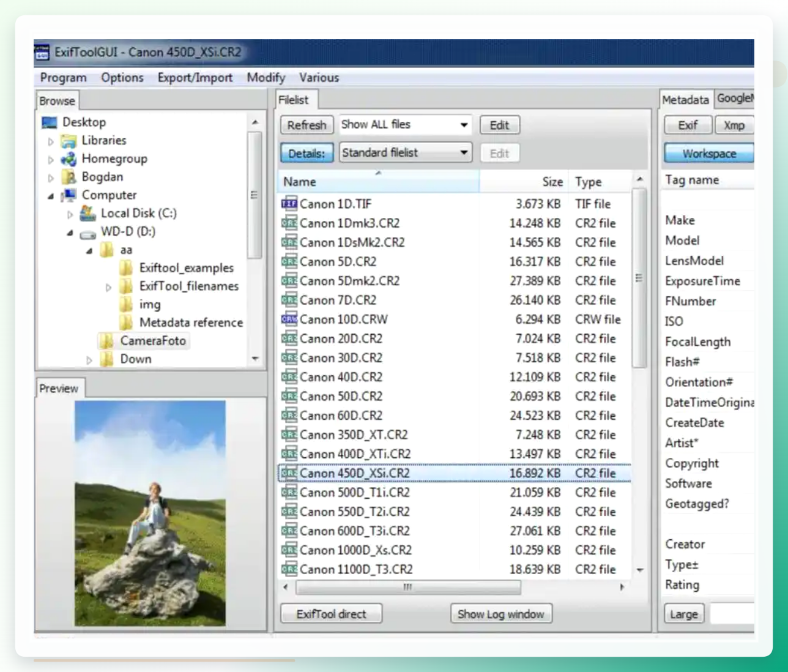Open the Options menu
Viewport: 788px width, 672px height.
122,78
